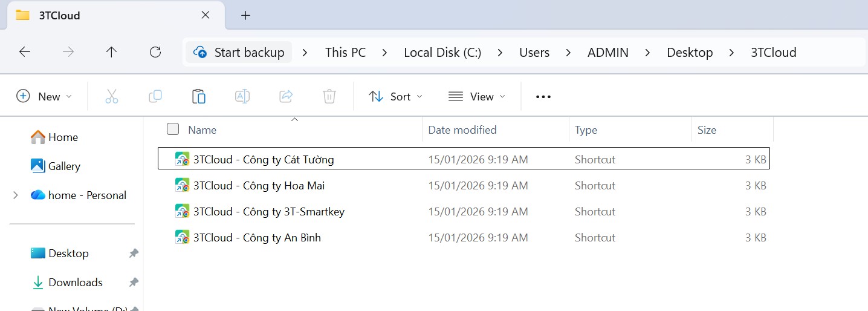Add a new tab with plus button
This screenshot has width=868, height=311.
(x=245, y=16)
